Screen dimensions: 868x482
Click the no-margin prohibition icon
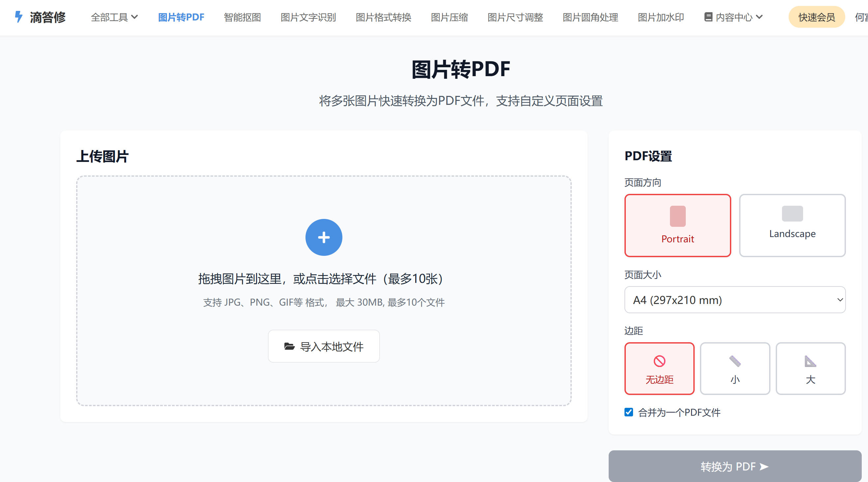pyautogui.click(x=659, y=361)
